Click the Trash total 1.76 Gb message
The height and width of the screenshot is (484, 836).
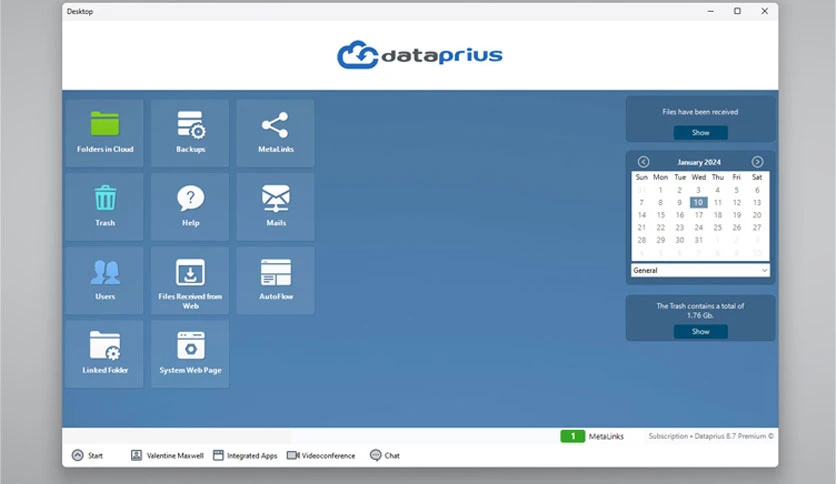click(700, 310)
